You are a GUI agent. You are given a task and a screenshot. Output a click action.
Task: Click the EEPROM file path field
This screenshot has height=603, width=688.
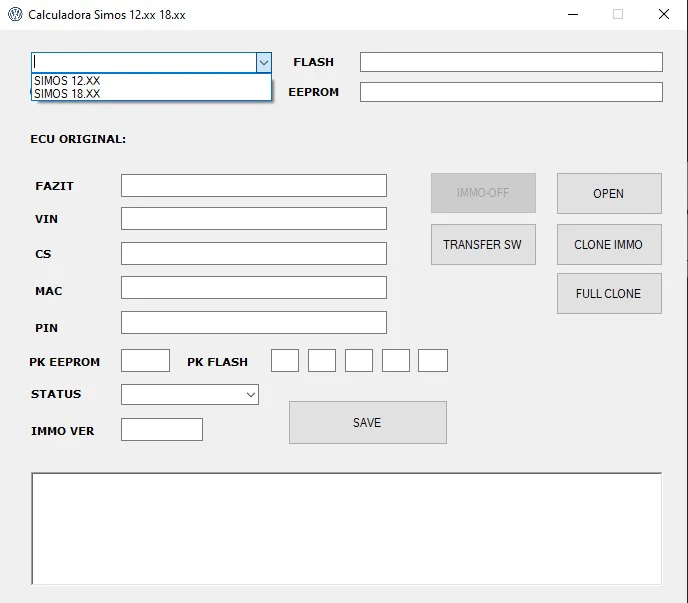pyautogui.click(x=511, y=92)
